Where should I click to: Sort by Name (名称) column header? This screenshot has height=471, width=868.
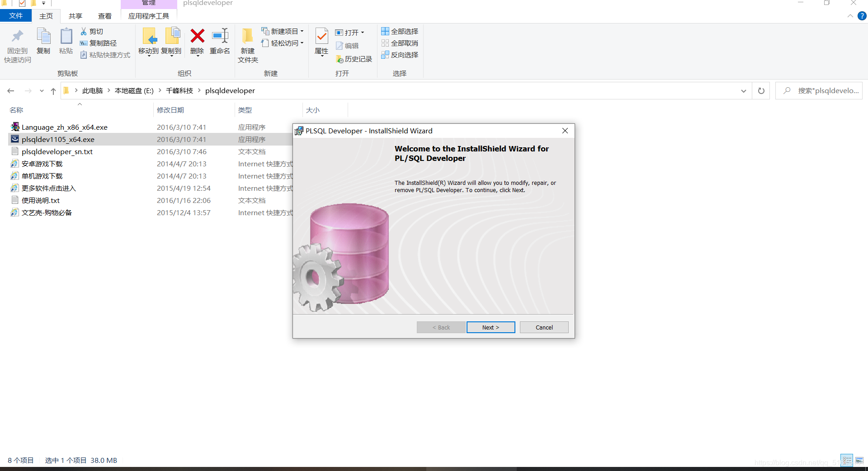[x=16, y=110]
